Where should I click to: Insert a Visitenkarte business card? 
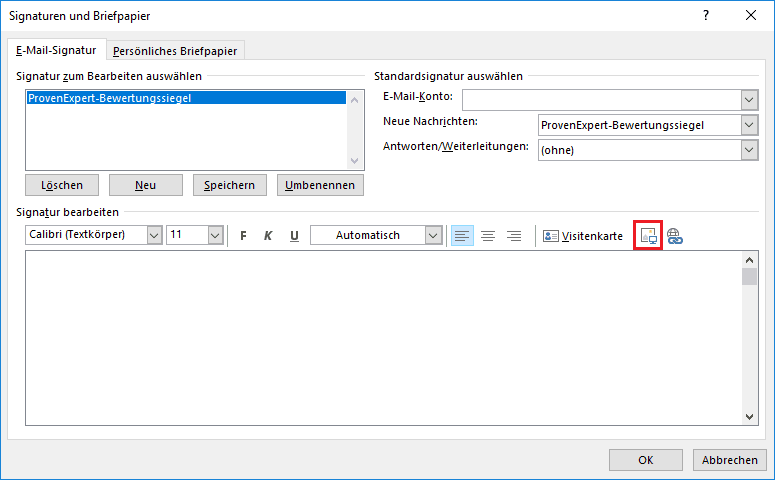coord(583,236)
